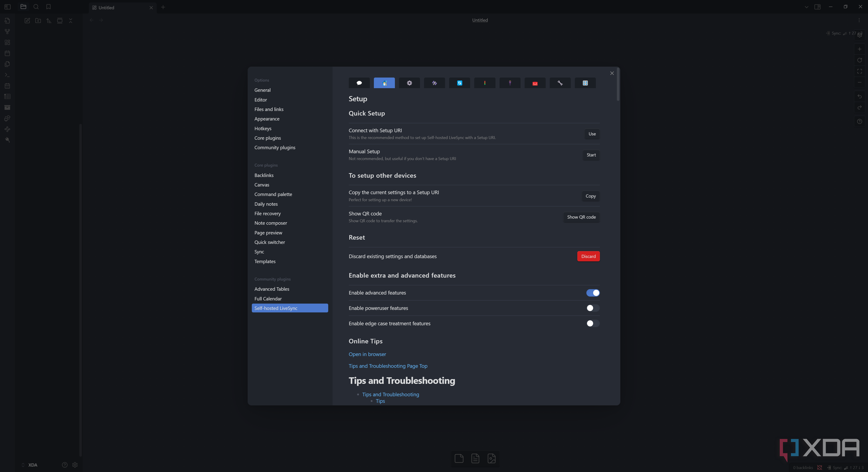868x472 pixels.
Task: Open the blue sync arrows tab
Action: [x=459, y=83]
